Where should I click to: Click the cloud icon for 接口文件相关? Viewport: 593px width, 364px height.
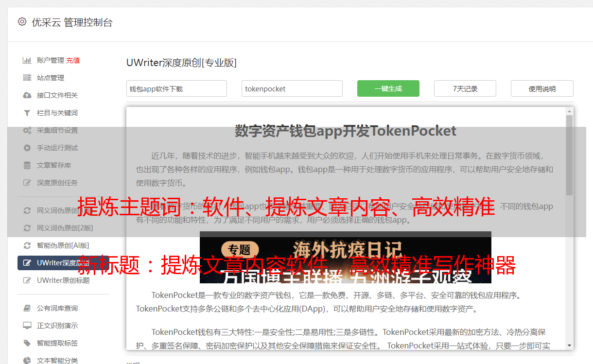point(27,95)
